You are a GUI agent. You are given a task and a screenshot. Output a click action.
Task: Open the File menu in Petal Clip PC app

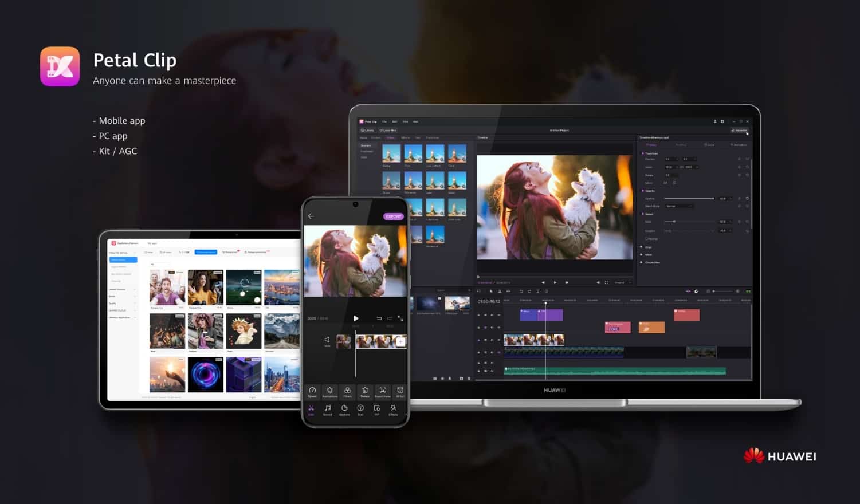click(x=384, y=122)
